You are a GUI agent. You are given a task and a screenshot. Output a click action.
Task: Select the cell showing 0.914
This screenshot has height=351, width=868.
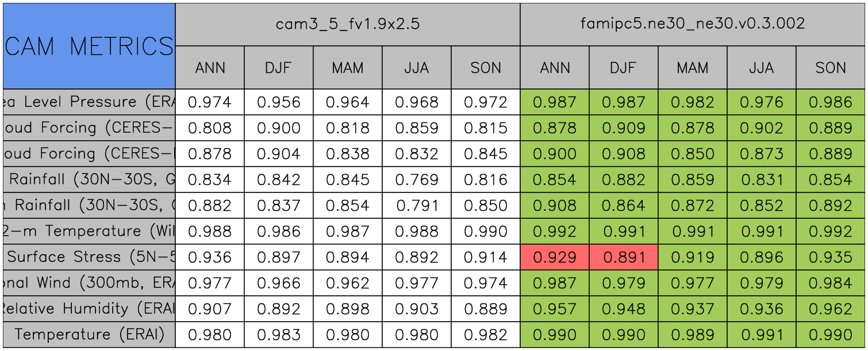pos(486,257)
